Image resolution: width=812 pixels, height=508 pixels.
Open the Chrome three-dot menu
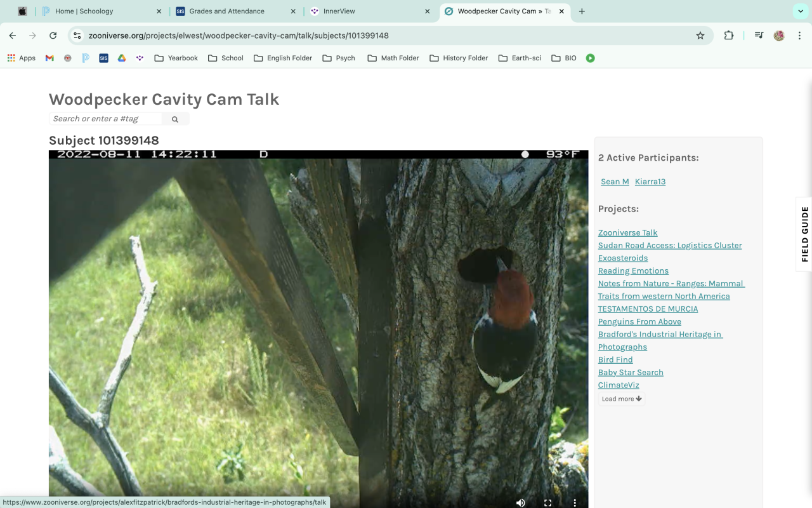799,36
